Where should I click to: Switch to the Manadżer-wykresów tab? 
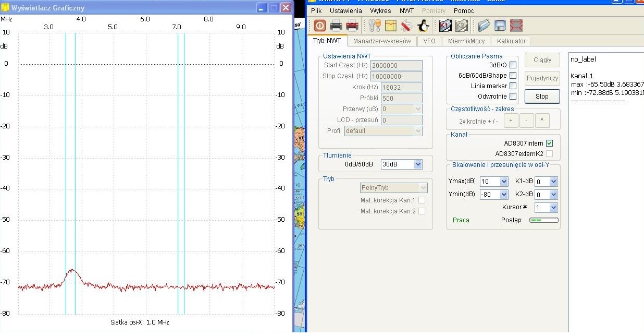pos(382,41)
